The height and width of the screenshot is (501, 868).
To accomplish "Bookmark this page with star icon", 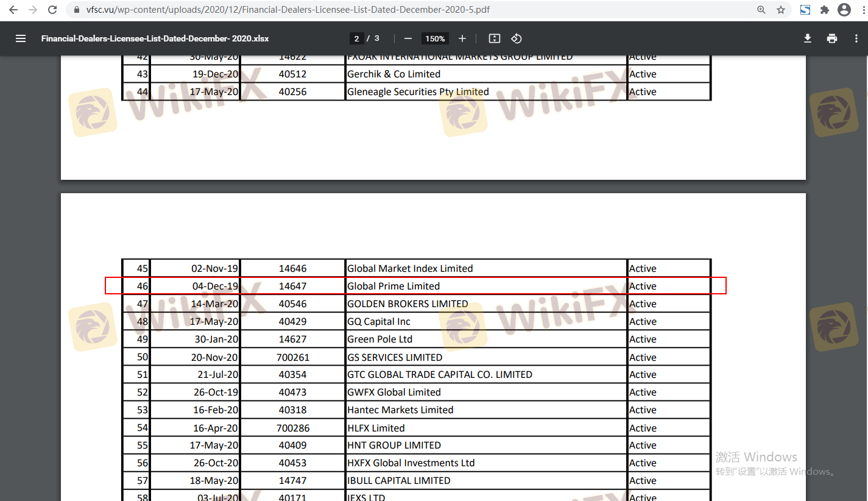I will pos(780,10).
